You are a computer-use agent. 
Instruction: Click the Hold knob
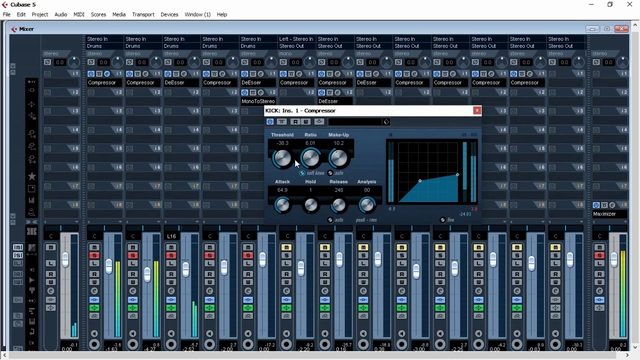(x=310, y=205)
